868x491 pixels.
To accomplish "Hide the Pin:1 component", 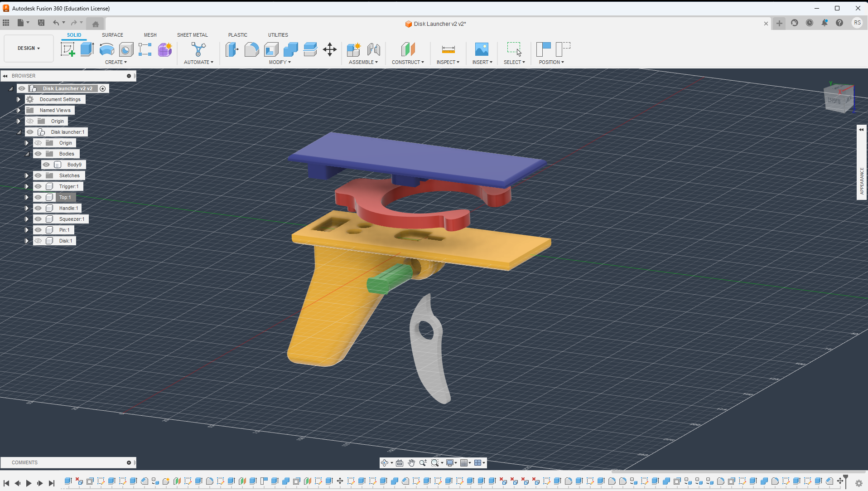I will (38, 230).
